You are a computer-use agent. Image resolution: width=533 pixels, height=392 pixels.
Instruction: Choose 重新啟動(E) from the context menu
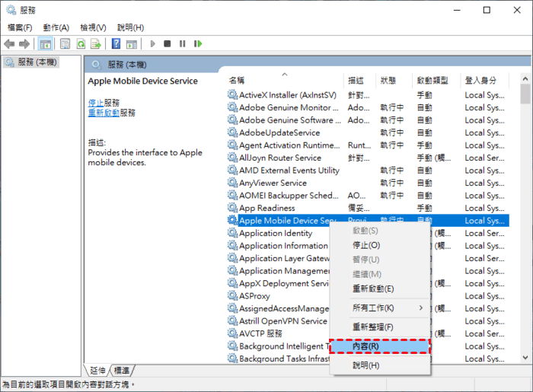[373, 288]
